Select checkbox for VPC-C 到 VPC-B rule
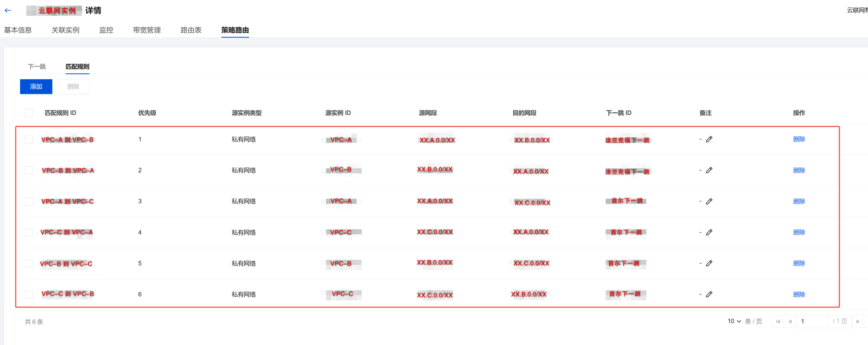This screenshot has height=345, width=868. (29, 294)
